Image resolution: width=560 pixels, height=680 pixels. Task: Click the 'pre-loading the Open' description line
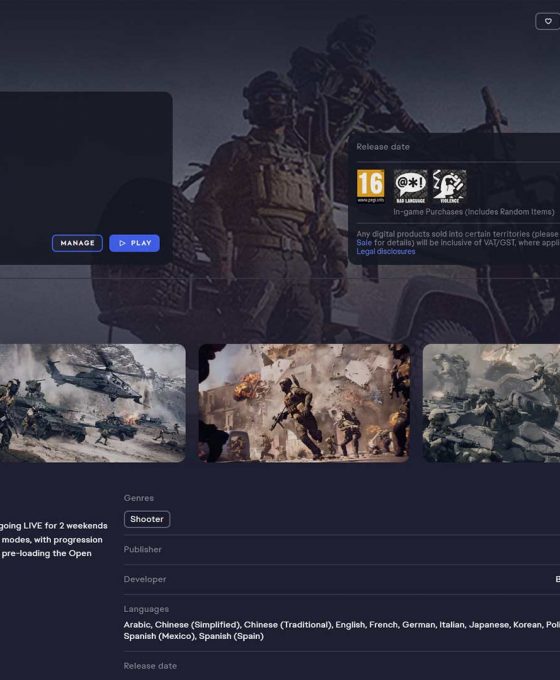(x=46, y=553)
